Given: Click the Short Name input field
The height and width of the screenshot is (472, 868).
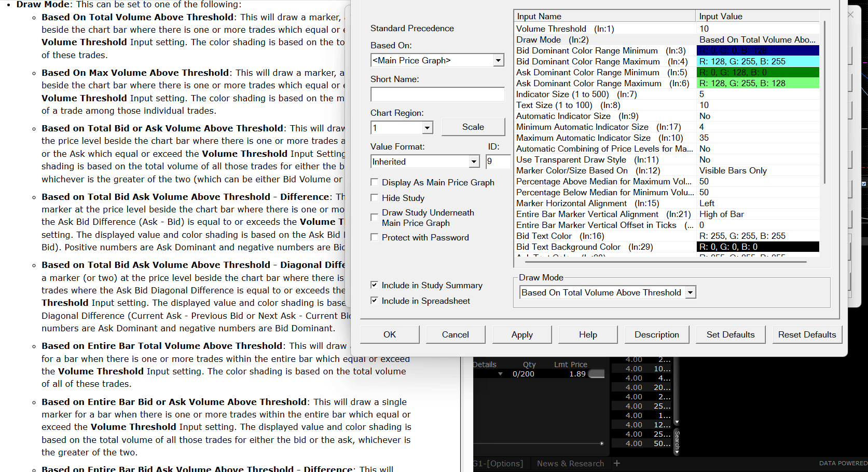Looking at the screenshot, I should coord(437,95).
